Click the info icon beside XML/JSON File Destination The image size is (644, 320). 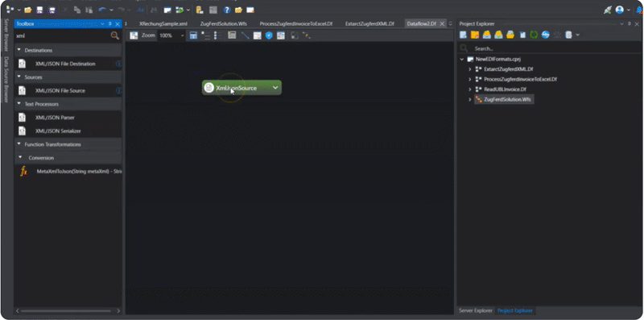pos(118,64)
